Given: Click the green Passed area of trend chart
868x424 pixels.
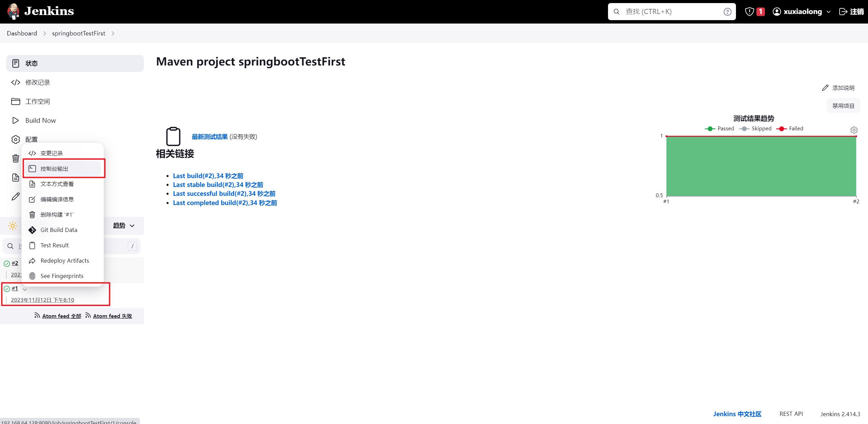Looking at the screenshot, I should pos(761,166).
